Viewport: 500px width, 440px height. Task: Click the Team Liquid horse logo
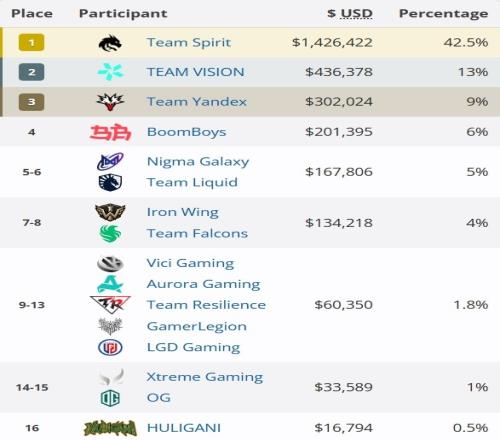coord(110,183)
